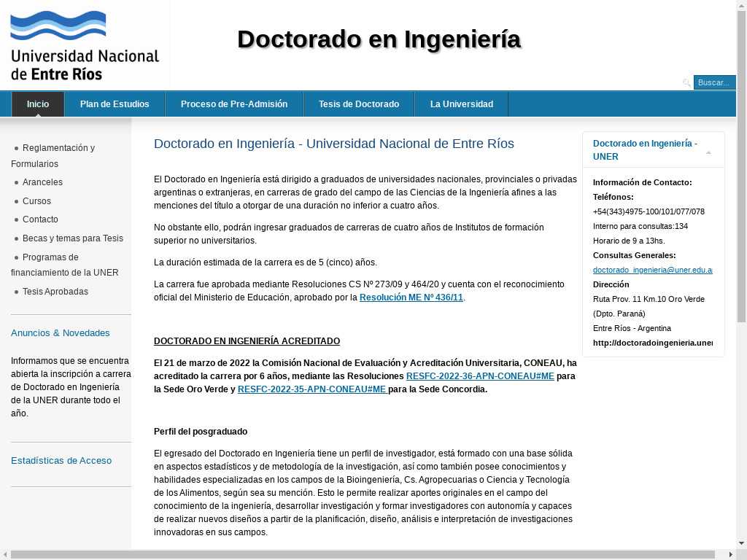Click the Universidad Nacional de Entre Ríos logo
The width and height of the screenshot is (747, 560).
tap(85, 45)
